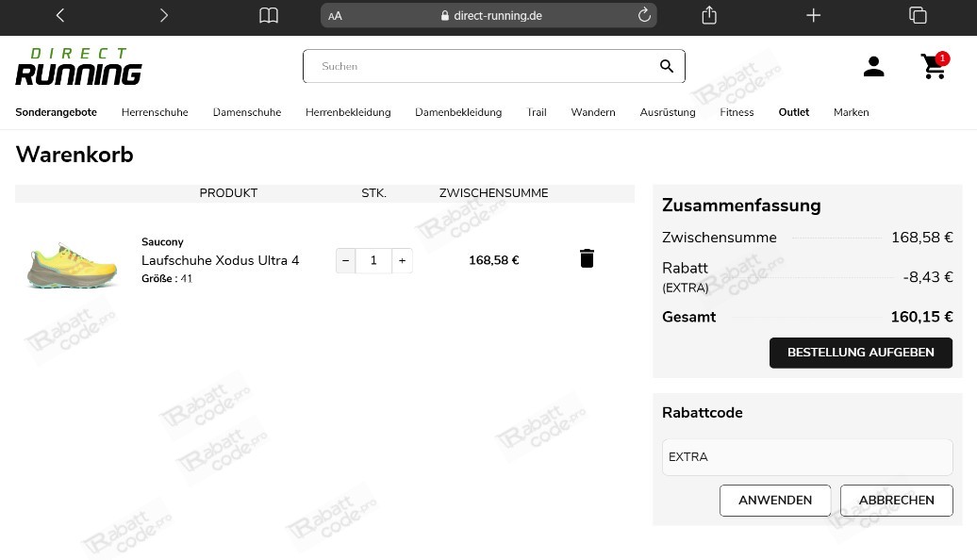The image size is (977, 560).
Task: Cancel the coupon with ABBRECHEN
Action: click(896, 500)
